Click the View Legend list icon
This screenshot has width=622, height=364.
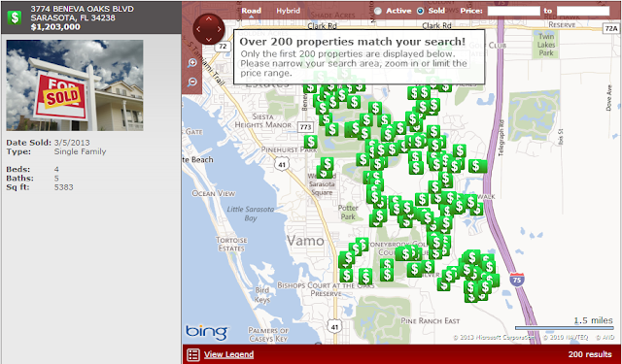point(193,354)
